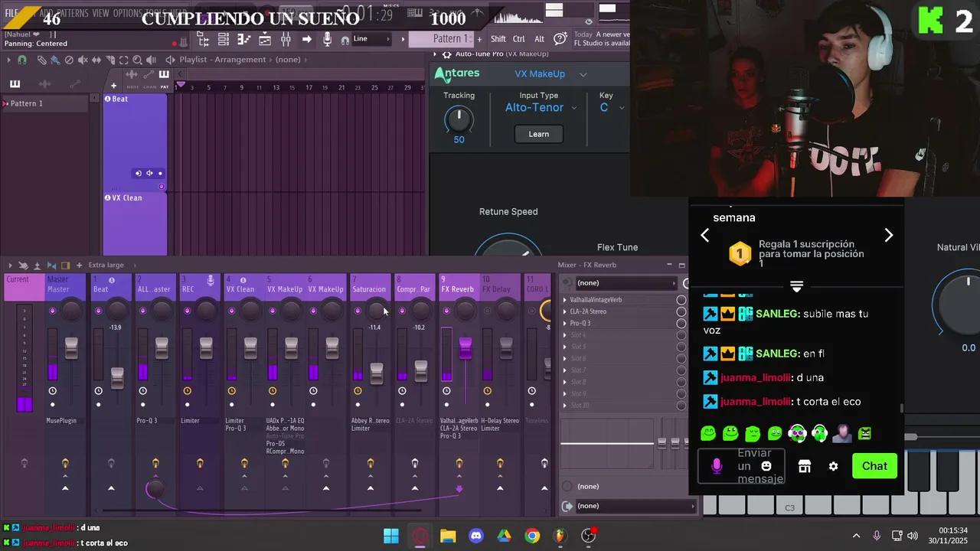This screenshot has height=551, width=980.
Task: Select the Zoom tool in playlist toolbar
Action: click(137, 60)
